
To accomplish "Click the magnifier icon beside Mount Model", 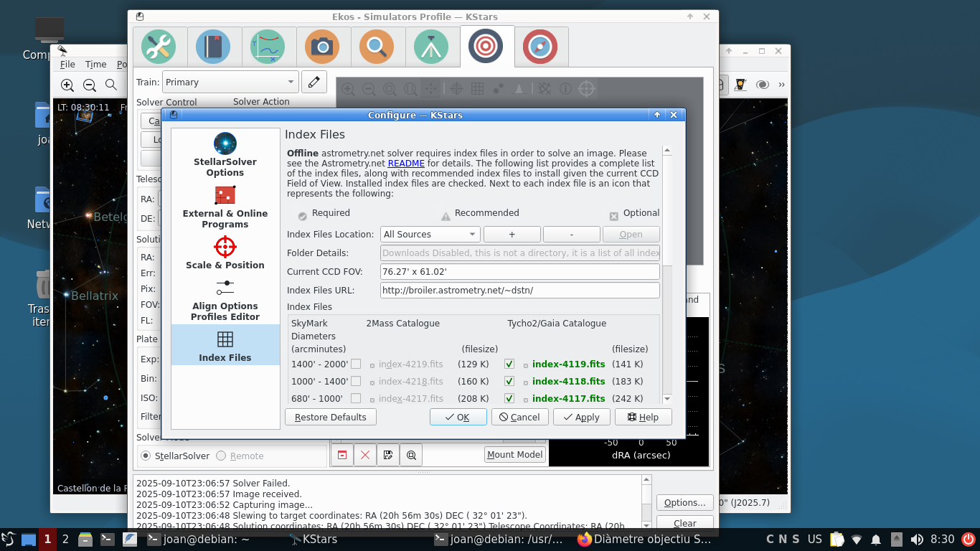I will click(x=411, y=455).
